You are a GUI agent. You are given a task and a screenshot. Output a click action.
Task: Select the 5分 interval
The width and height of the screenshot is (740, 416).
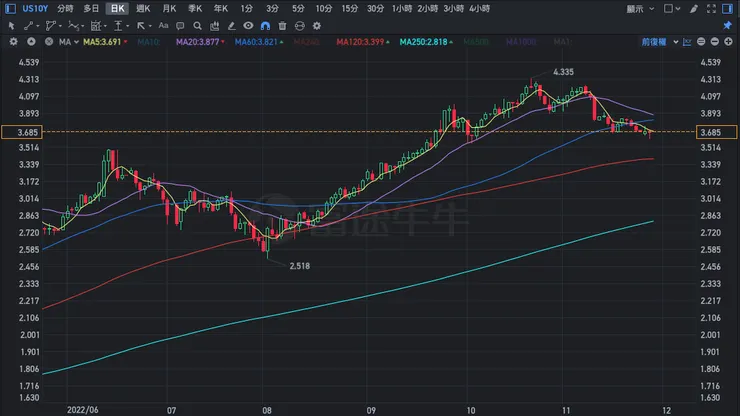coord(298,8)
